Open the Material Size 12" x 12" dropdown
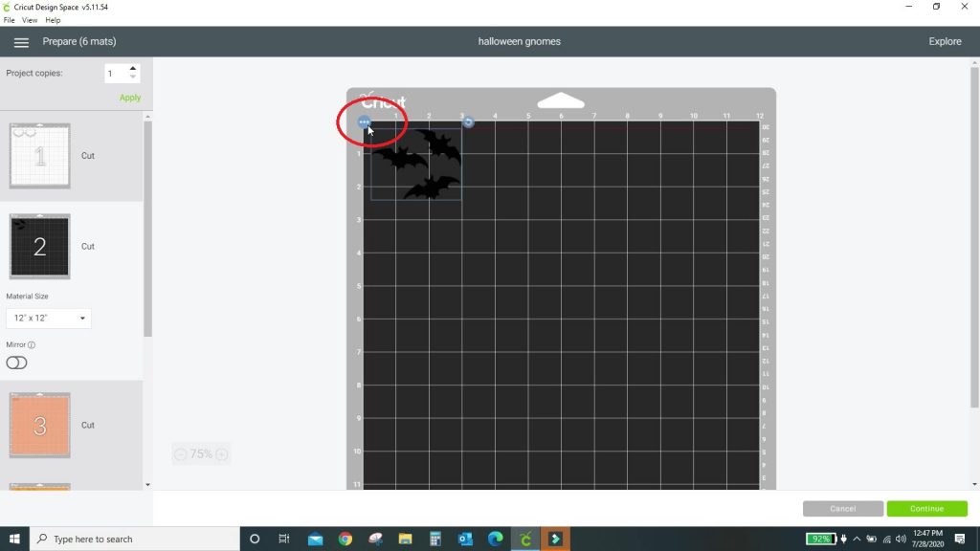This screenshot has height=551, width=980. pos(49,318)
